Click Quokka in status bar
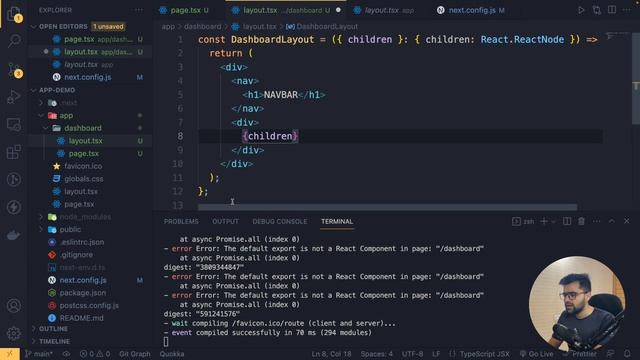The width and height of the screenshot is (640, 360). coord(172,354)
